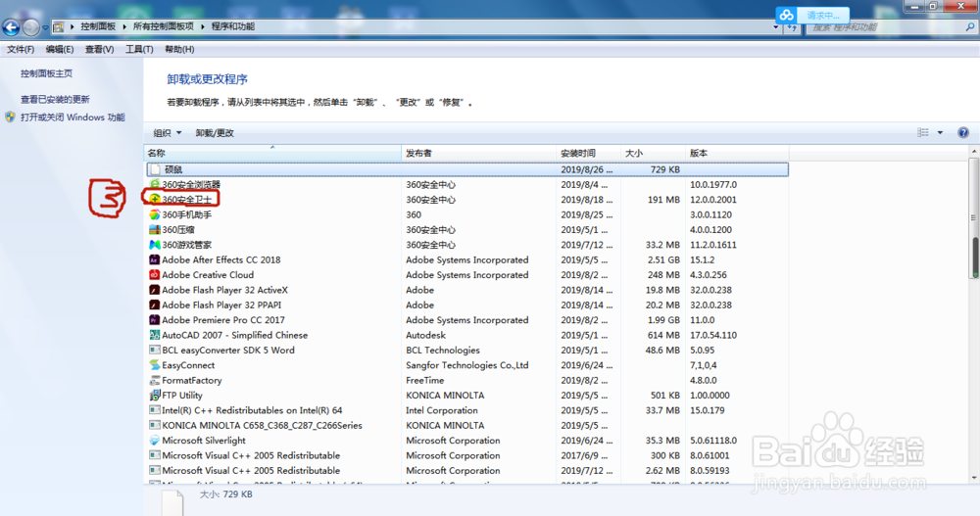Click the FreeTime publisher cell
Image resolution: width=980 pixels, height=516 pixels.
(425, 380)
